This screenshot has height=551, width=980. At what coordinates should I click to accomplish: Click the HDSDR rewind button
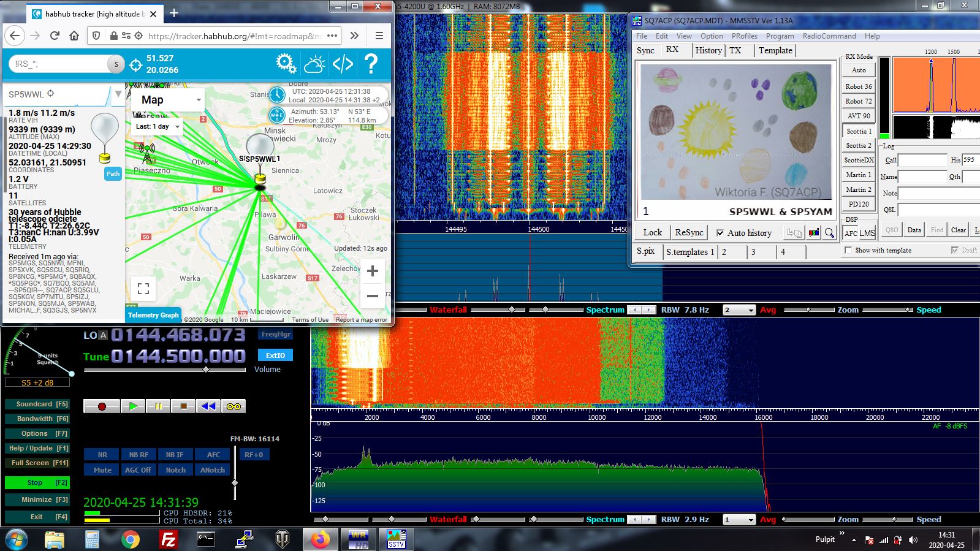point(208,406)
